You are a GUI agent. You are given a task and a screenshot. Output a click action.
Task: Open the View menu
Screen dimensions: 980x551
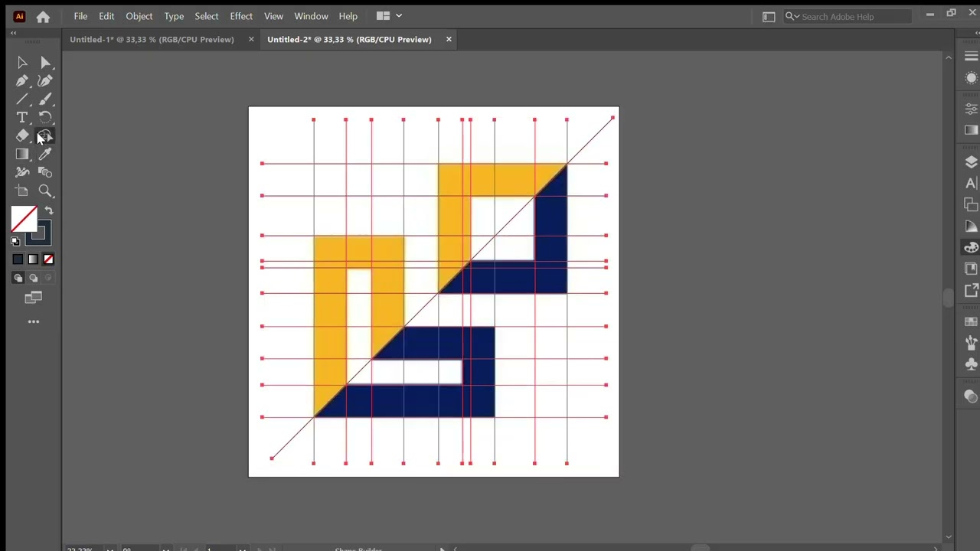[273, 16]
